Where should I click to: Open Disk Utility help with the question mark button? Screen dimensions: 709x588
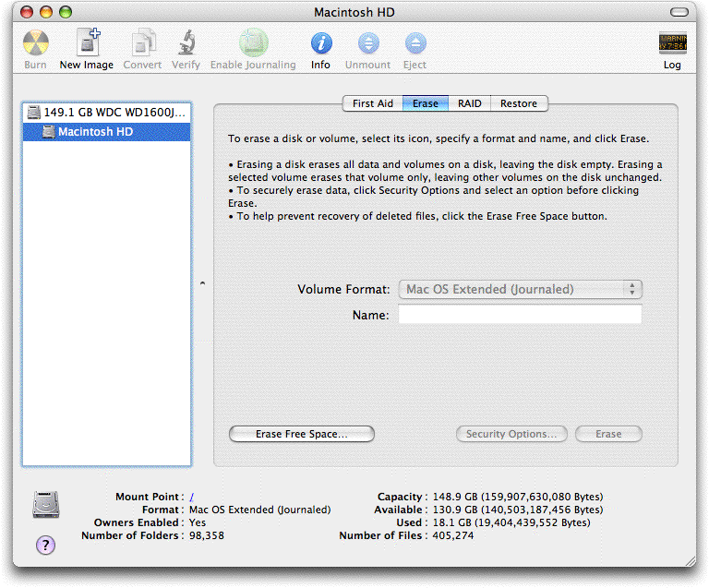pyautogui.click(x=45, y=545)
